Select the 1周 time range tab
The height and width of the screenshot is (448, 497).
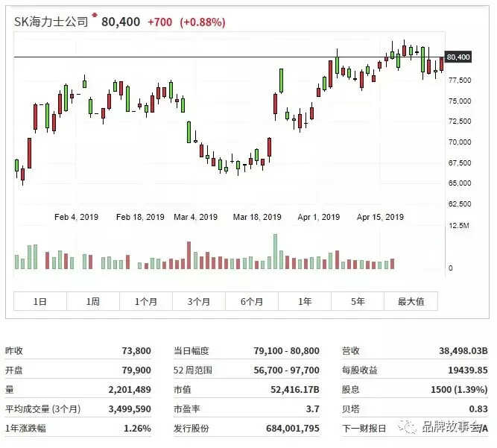pos(93,301)
